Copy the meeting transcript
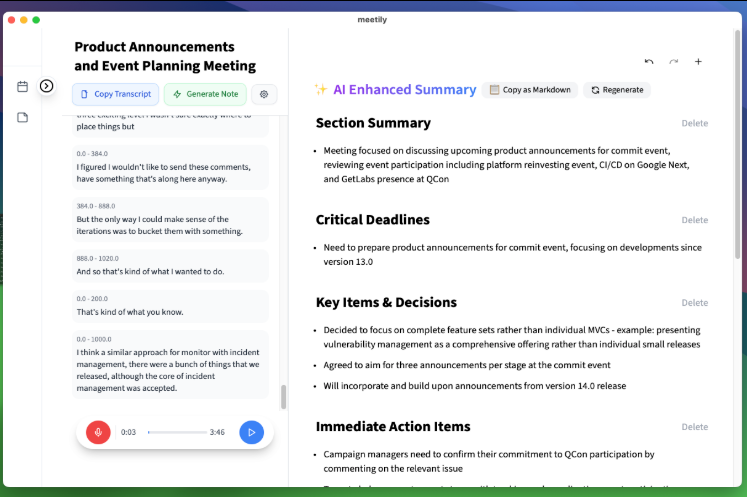747x497 pixels. coord(116,94)
